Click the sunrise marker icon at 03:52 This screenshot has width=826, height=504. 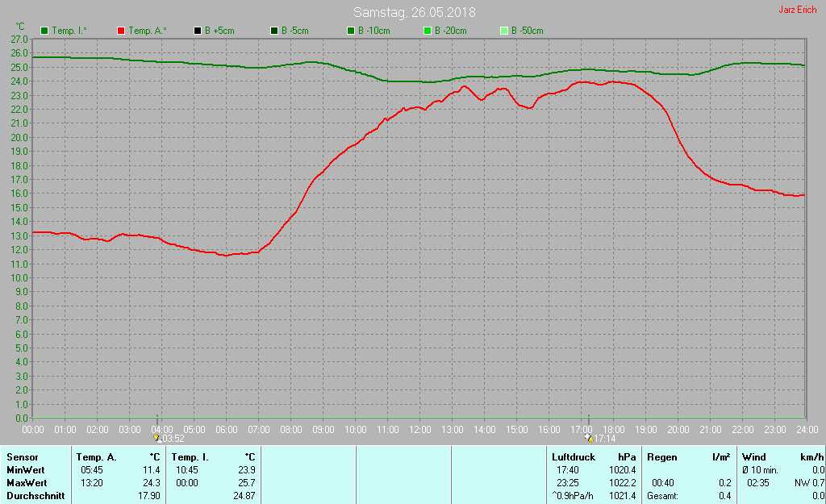coord(157,438)
